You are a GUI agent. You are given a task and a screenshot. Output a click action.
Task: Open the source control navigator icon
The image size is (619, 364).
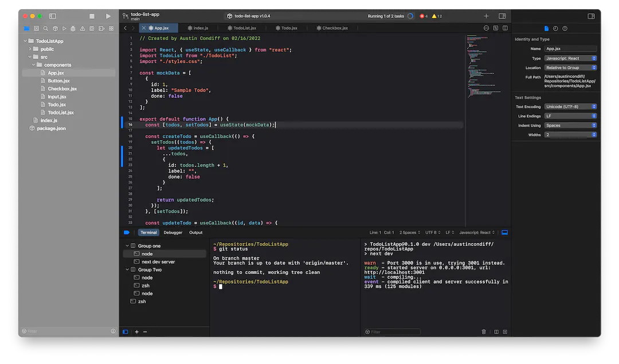click(36, 29)
